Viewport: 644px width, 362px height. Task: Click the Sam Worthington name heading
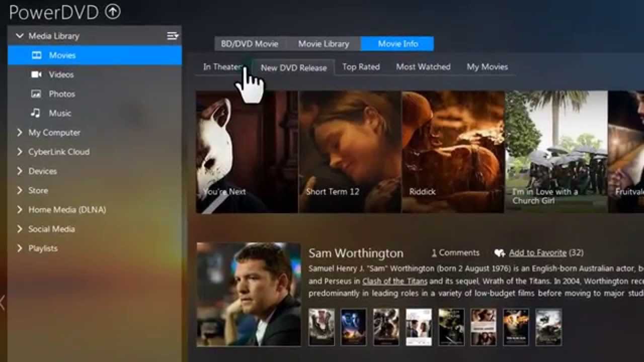pyautogui.click(x=356, y=253)
